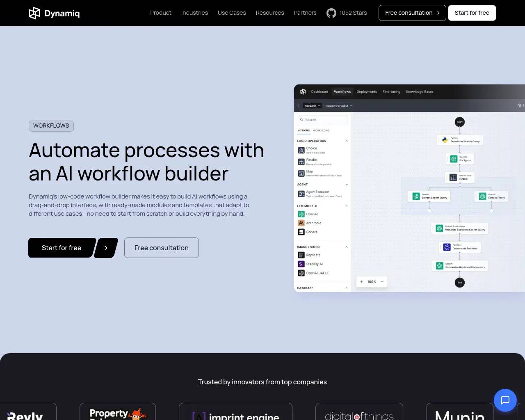Open the Resources menu
This screenshot has height=420, width=525.
click(270, 13)
